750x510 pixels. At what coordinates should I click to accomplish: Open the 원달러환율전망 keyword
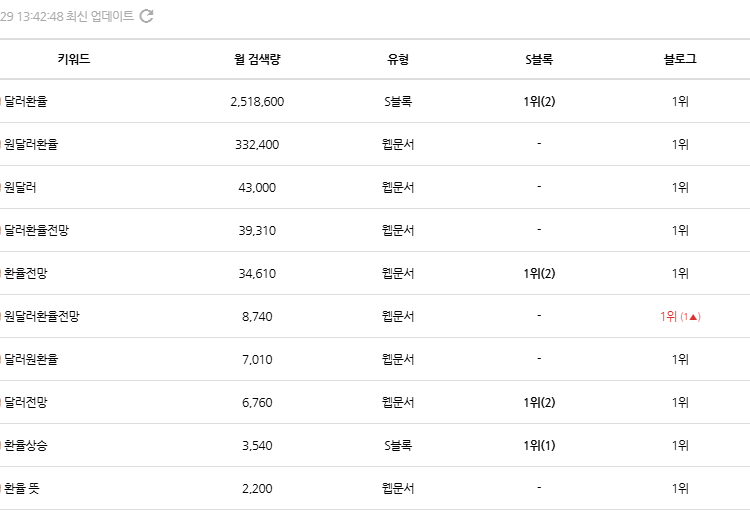click(x=42, y=316)
